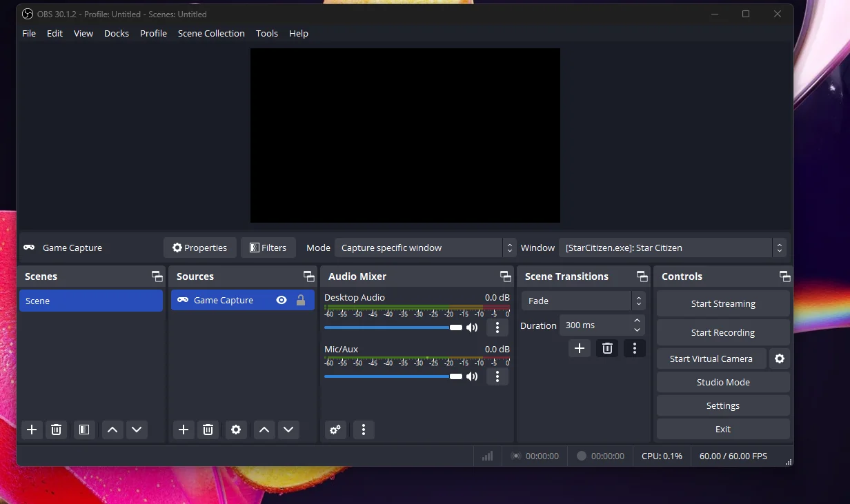Open Properties for Game Capture
Image resolution: width=850 pixels, height=504 pixels.
tap(200, 248)
